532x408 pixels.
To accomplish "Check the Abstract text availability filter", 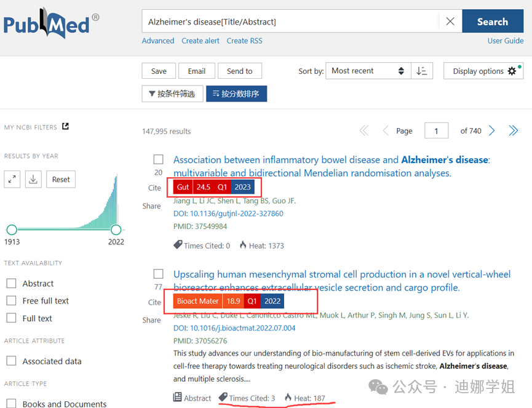I will [x=11, y=283].
